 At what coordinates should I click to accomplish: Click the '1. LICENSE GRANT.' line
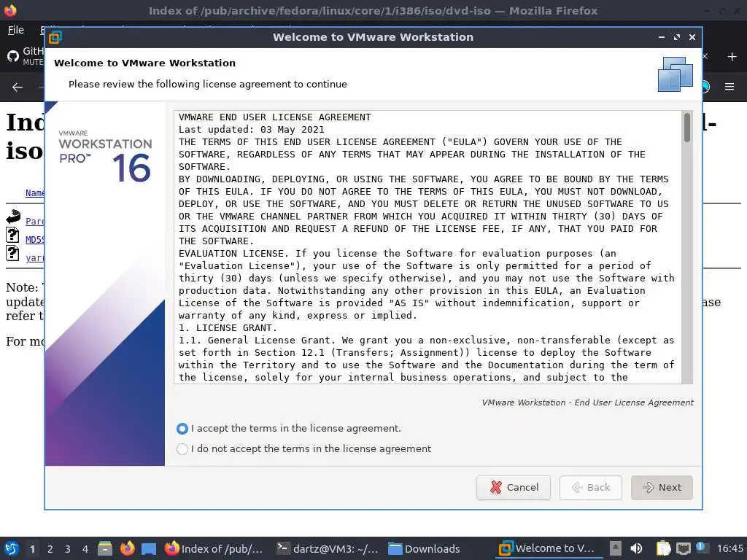tap(228, 327)
